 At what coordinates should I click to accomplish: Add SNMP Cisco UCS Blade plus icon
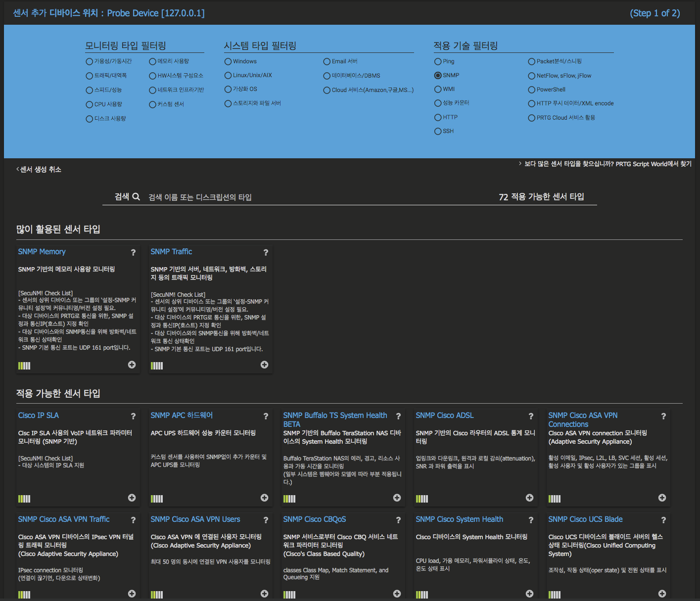[662, 594]
